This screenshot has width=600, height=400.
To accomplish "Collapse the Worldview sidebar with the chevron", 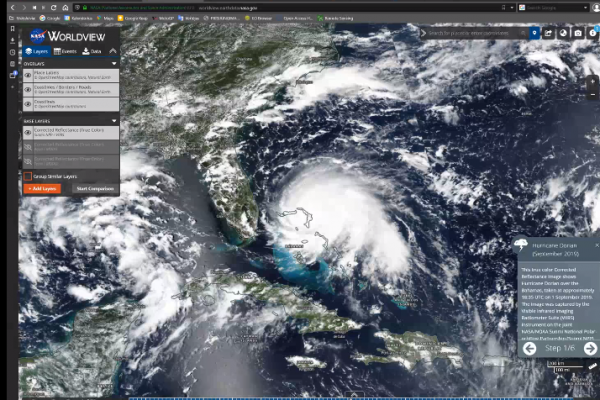I will (113, 51).
